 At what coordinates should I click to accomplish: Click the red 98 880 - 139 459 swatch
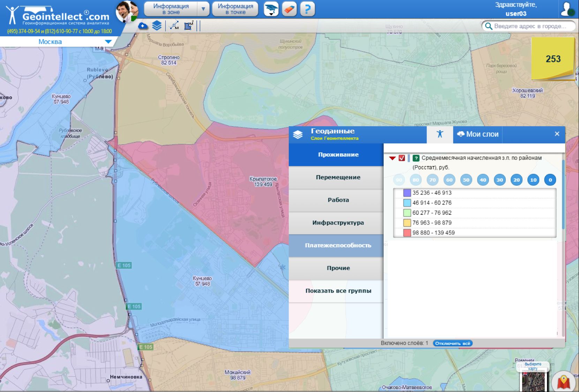407,233
